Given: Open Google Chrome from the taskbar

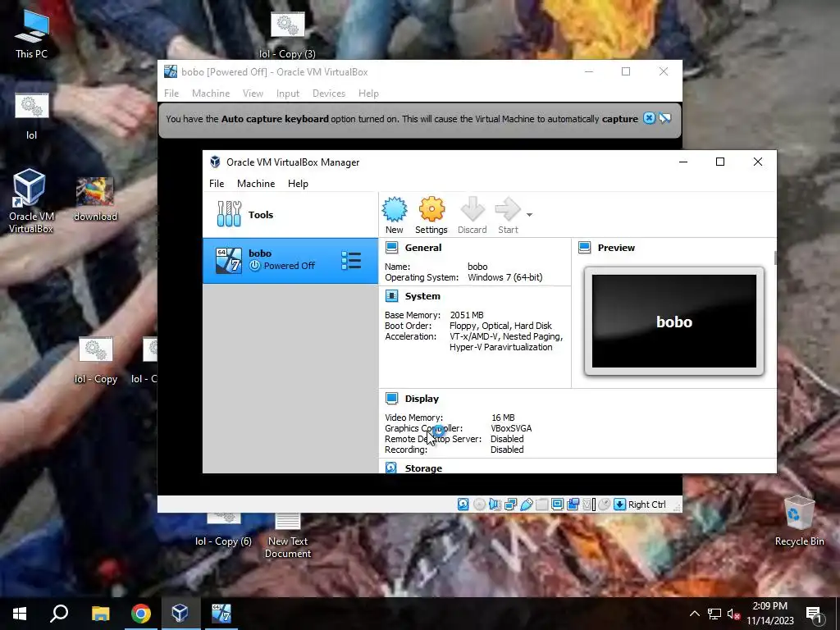Looking at the screenshot, I should (141, 614).
